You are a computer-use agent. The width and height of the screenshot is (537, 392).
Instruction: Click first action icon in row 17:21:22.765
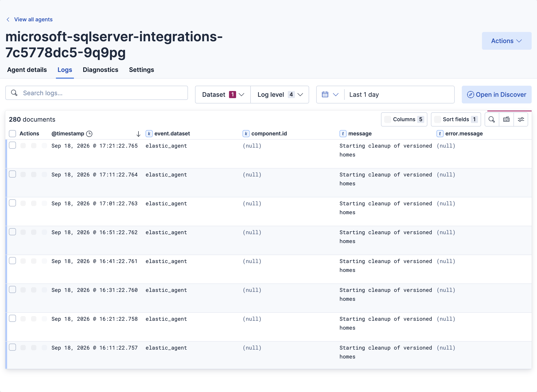[23, 145]
